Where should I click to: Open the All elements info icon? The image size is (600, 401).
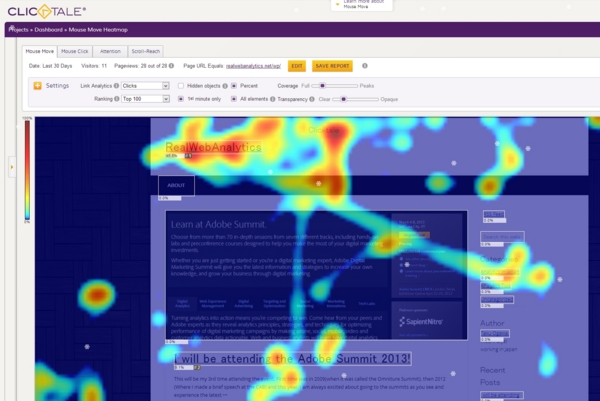(272, 99)
